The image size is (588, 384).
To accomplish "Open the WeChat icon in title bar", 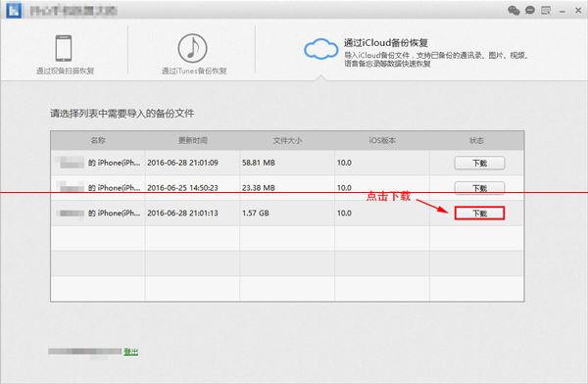I will coord(514,10).
